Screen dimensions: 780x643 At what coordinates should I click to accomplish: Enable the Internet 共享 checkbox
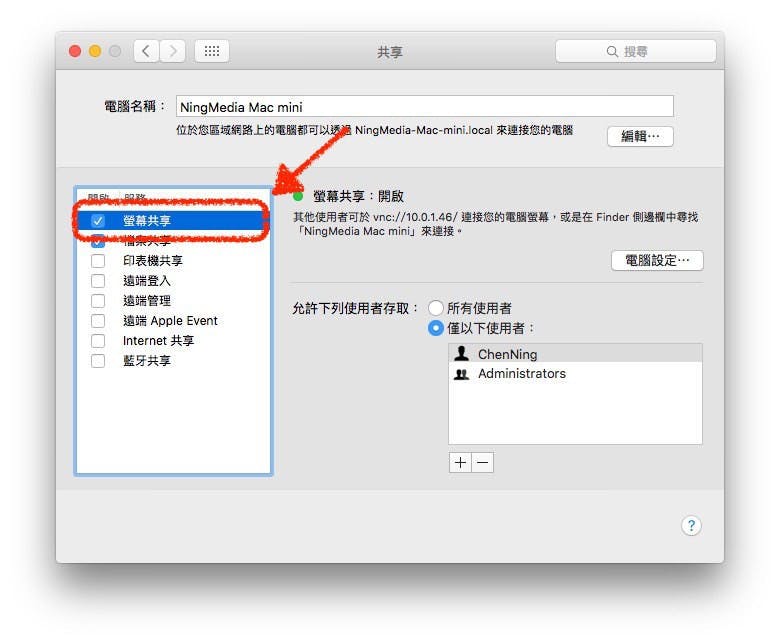pyautogui.click(x=98, y=341)
